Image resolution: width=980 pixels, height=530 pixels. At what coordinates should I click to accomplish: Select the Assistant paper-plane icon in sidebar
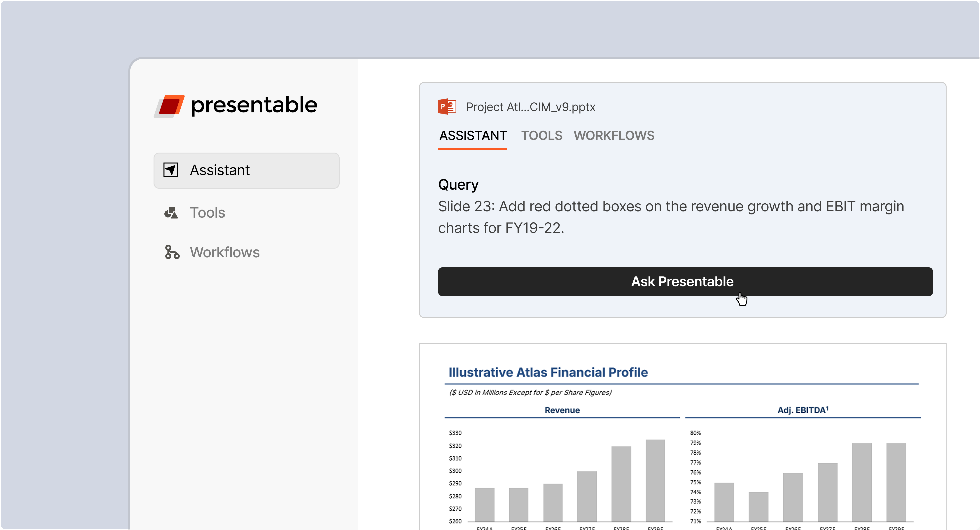coord(171,170)
